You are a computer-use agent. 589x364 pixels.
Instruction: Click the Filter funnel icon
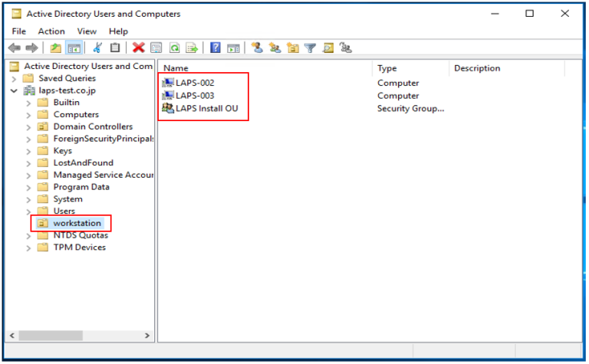click(310, 48)
